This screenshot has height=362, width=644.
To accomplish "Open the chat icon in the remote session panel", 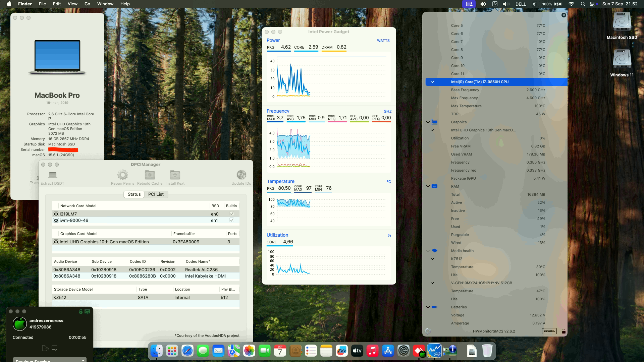I will click(54, 348).
